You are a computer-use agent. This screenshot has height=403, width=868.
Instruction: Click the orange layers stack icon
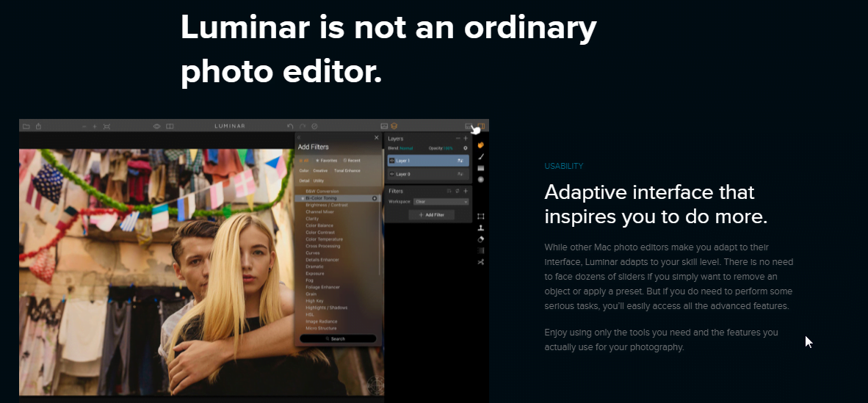[x=394, y=126]
